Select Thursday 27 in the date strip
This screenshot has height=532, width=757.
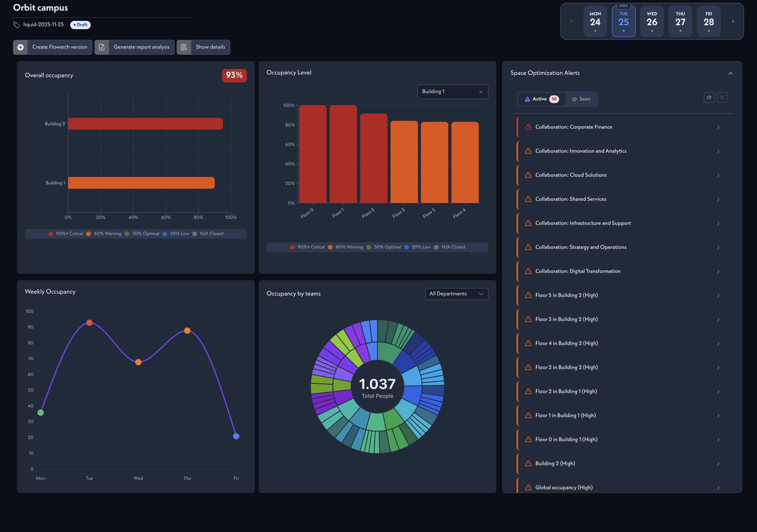[680, 21]
